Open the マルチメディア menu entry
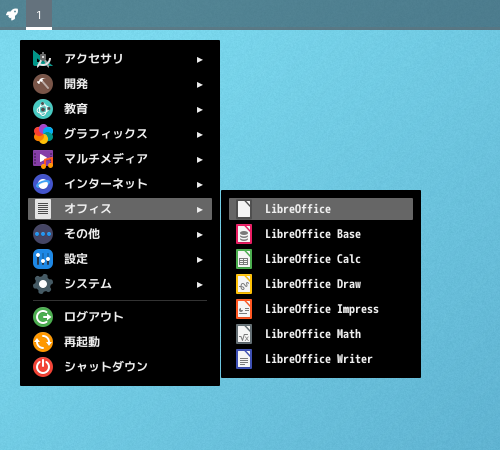Image resolution: width=500 pixels, height=450 pixels. [x=120, y=159]
